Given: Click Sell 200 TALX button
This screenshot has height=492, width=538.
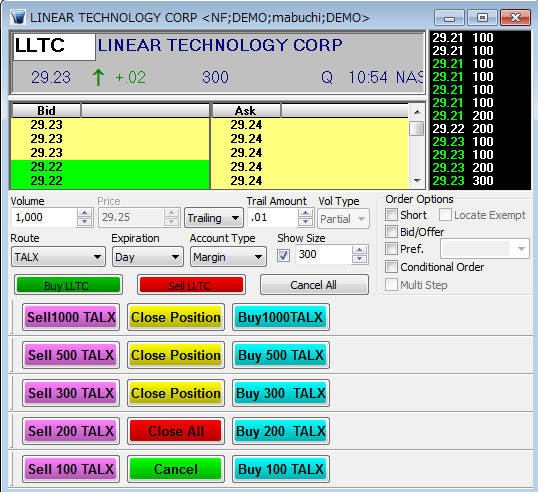Looking at the screenshot, I should point(71,431).
